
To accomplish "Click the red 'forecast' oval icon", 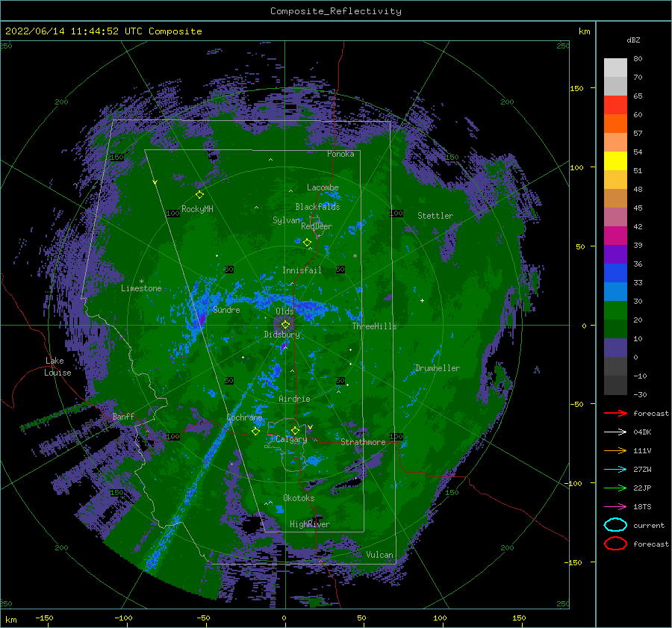I will point(615,544).
